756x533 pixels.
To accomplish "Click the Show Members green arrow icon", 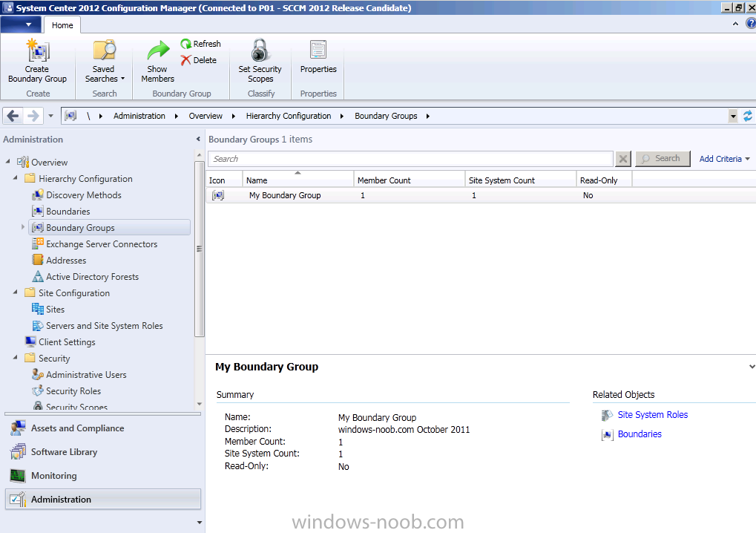I will coord(158,50).
